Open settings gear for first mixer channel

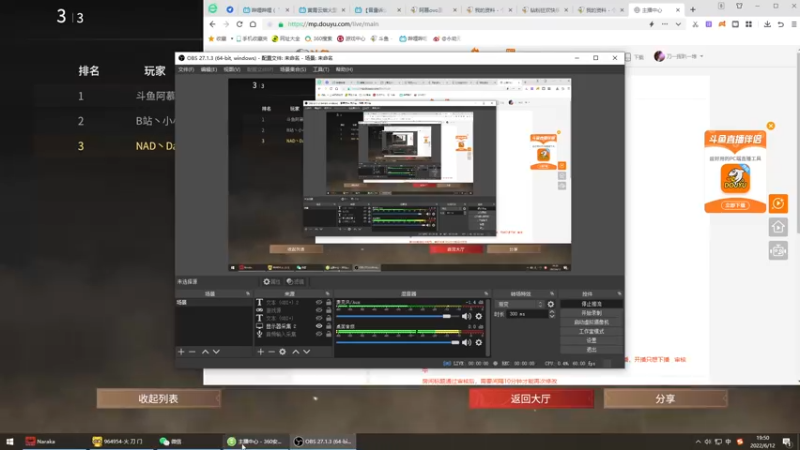click(x=479, y=316)
